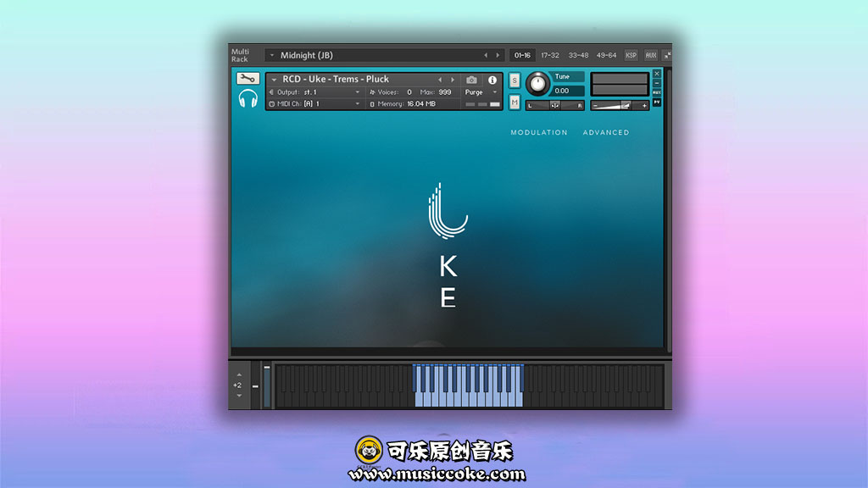Click the headphones instrument icon
This screenshot has height=488, width=868.
coord(248,98)
